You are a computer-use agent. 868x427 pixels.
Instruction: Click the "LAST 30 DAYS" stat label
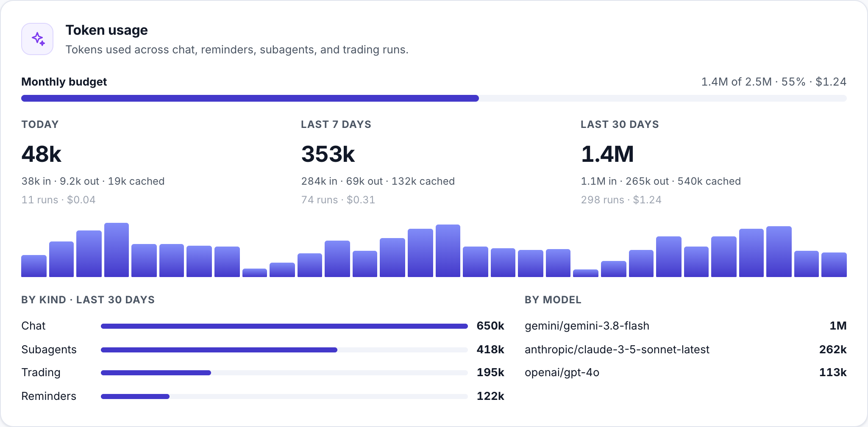(620, 125)
